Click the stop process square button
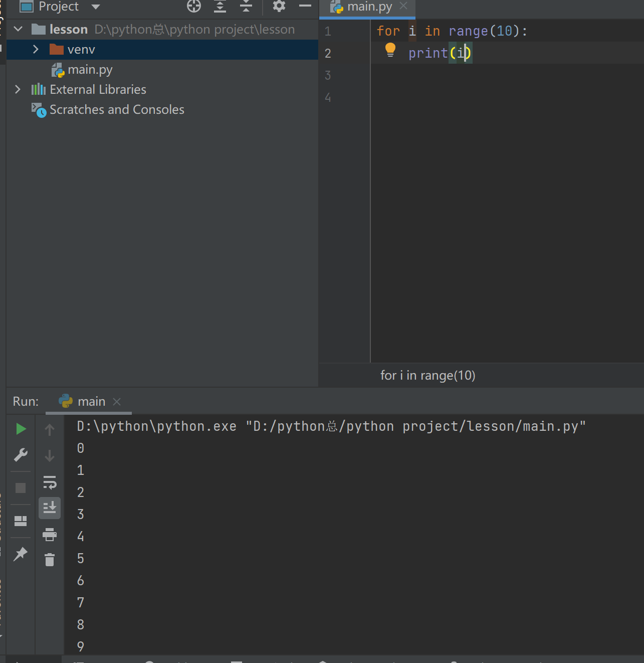This screenshot has width=644, height=663. tap(21, 488)
